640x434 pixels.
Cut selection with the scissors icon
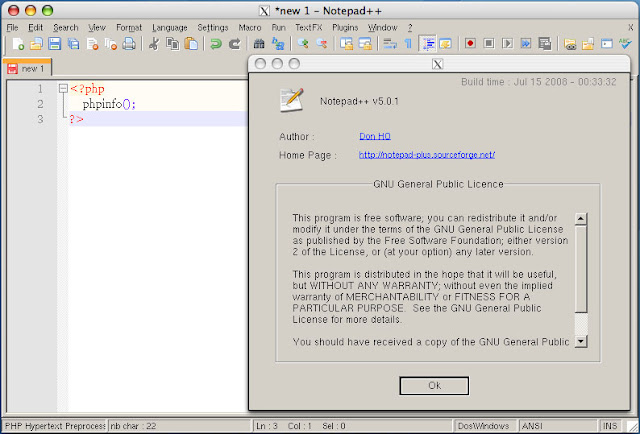tap(154, 44)
